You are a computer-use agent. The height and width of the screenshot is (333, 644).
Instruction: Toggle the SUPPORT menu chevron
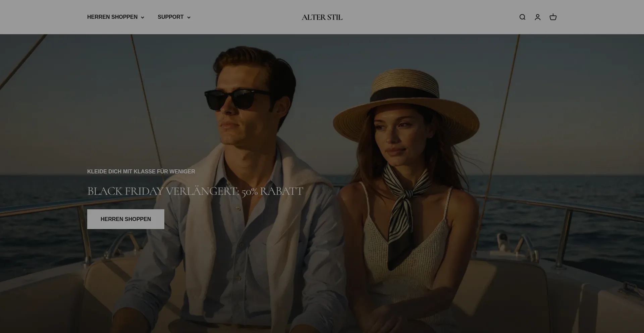coord(189,17)
